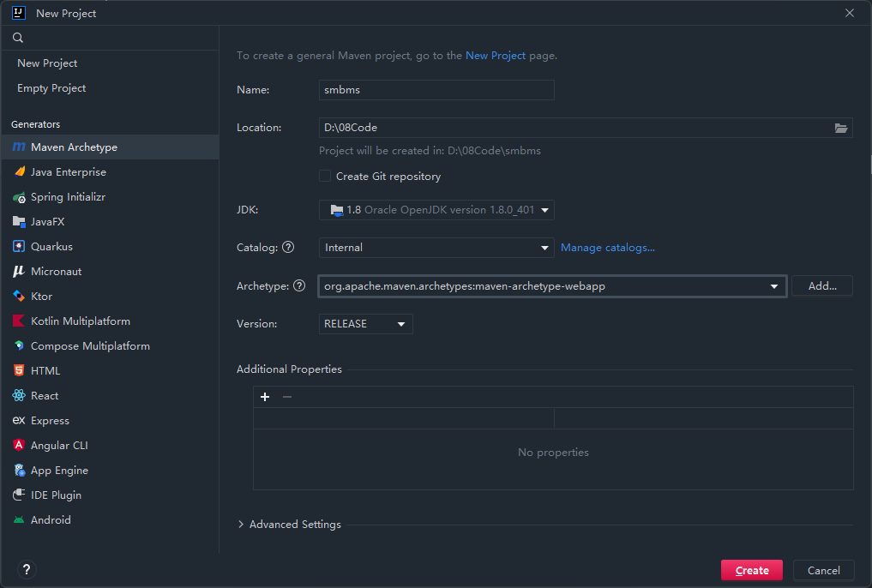This screenshot has width=872, height=588.
Task: Click the App Engine icon
Action: tap(19, 471)
